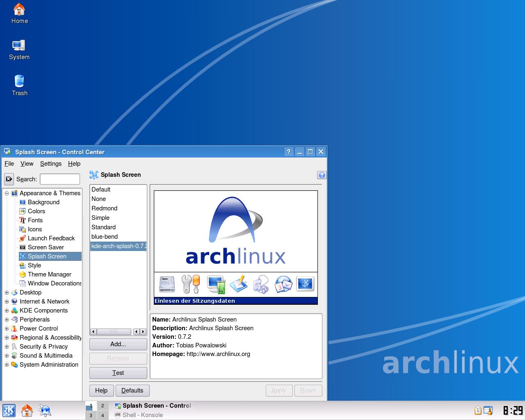Screen dimensions: 525x420
Task: Expand the Desktop category
Action: (x=7, y=292)
